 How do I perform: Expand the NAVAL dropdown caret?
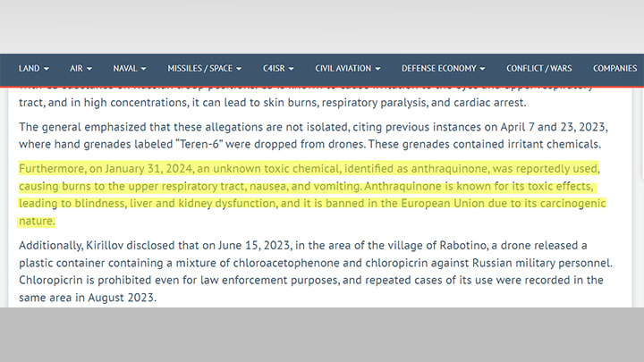point(143,69)
